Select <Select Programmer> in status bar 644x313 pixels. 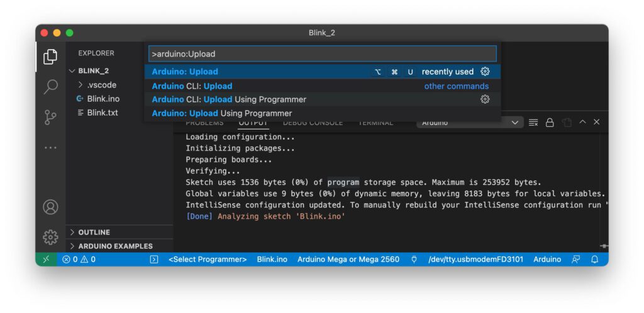click(x=208, y=259)
